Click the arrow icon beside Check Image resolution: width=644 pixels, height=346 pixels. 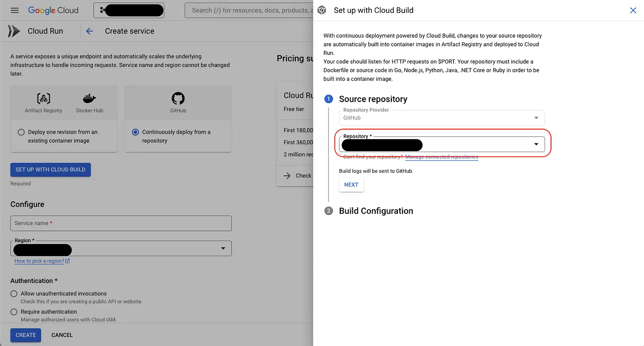click(287, 176)
